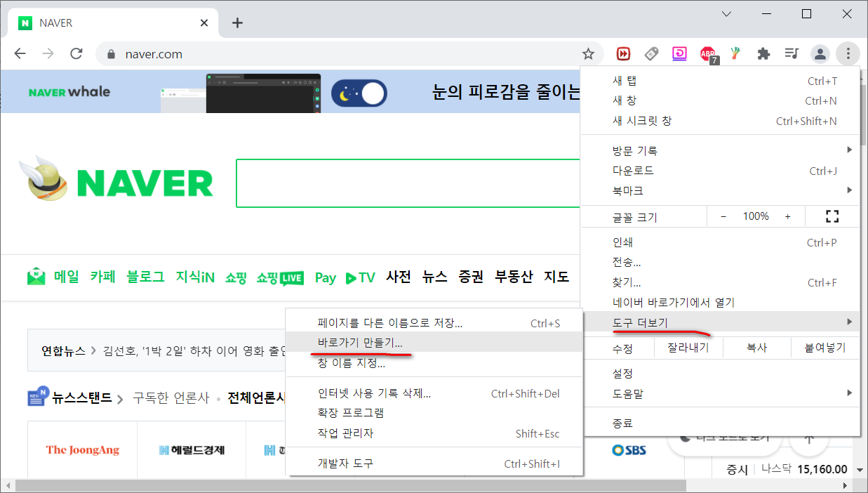This screenshot has height=493, width=868.
Task: Click into the Naver search input box
Action: [408, 183]
